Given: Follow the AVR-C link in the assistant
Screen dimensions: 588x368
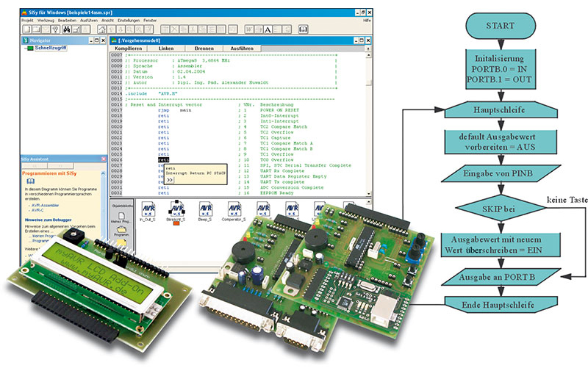Looking at the screenshot, I should [37, 210].
